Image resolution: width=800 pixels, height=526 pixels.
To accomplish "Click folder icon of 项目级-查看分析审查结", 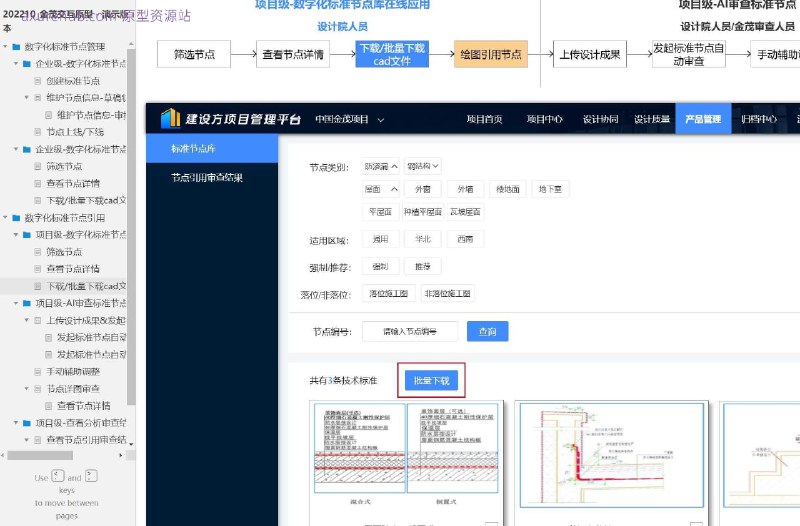I will pos(27,423).
